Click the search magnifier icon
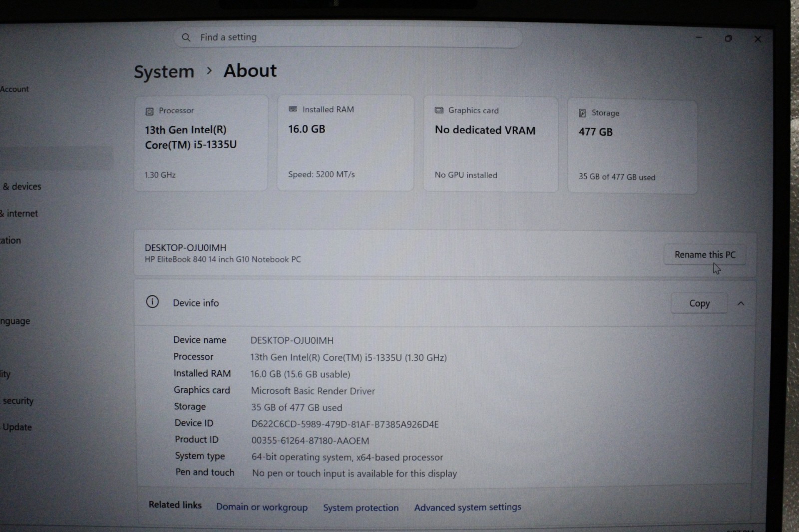The height and width of the screenshot is (532, 799). pos(186,37)
